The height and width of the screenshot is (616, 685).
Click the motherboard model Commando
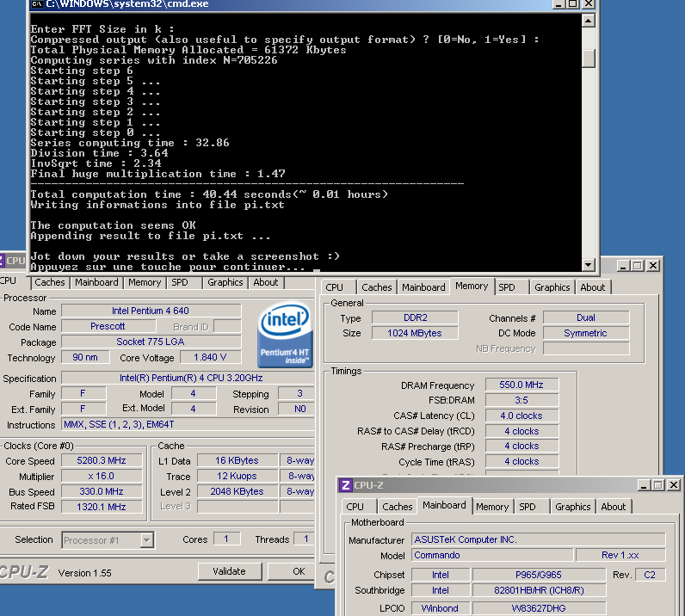[x=492, y=555]
